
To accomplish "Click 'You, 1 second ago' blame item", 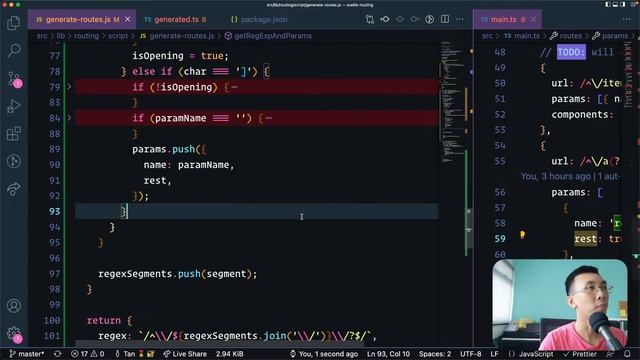I will (x=324, y=354).
